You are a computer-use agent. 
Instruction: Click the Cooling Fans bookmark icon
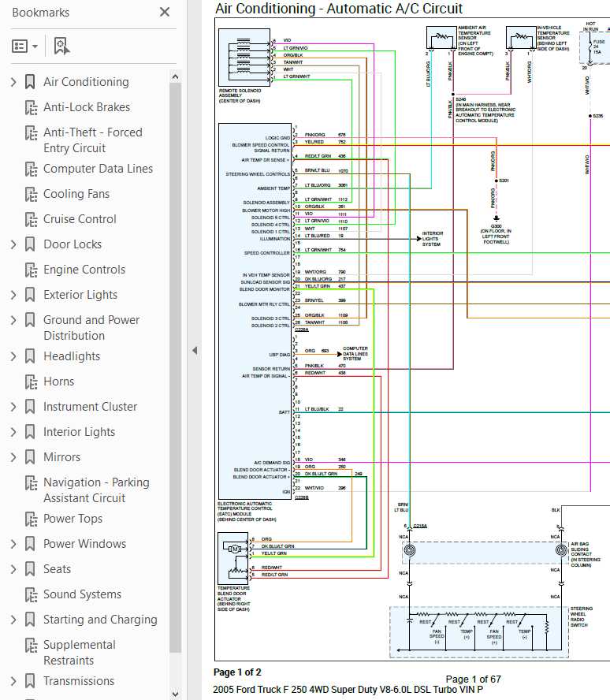pos(31,194)
